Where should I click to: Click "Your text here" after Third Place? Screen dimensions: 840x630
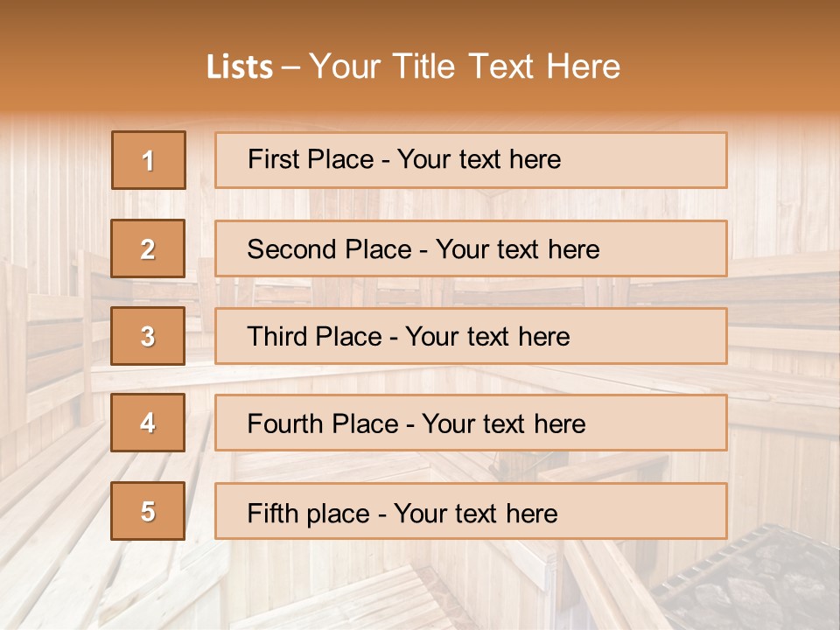pyautogui.click(x=487, y=337)
